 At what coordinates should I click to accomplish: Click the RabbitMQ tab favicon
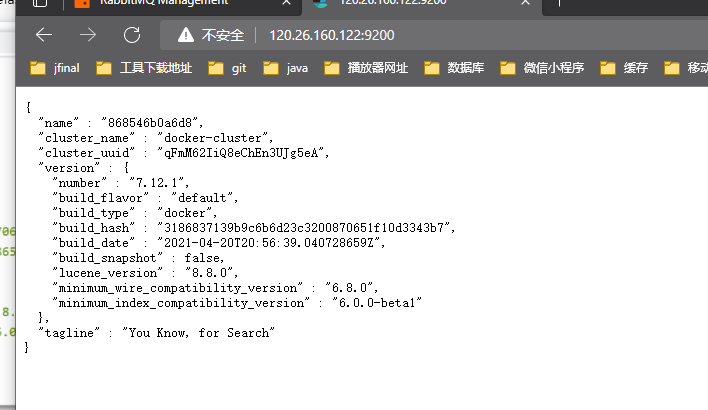click(x=82, y=4)
